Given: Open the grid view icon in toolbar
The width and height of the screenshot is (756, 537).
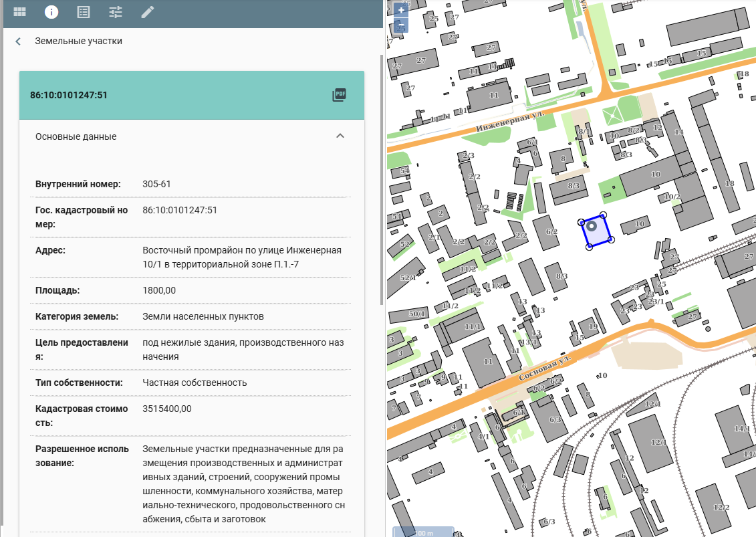Looking at the screenshot, I should point(20,12).
